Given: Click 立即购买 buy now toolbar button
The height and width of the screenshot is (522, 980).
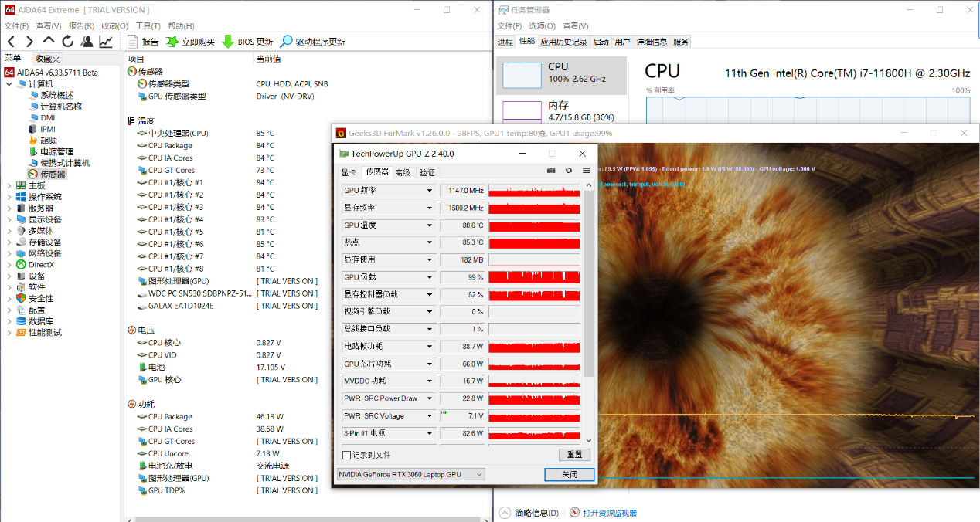Looking at the screenshot, I should [190, 42].
